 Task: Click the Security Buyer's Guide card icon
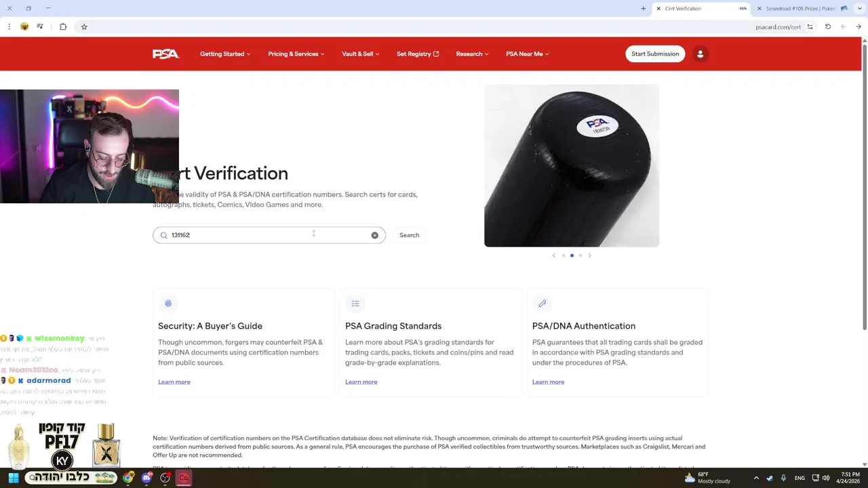[x=168, y=303]
